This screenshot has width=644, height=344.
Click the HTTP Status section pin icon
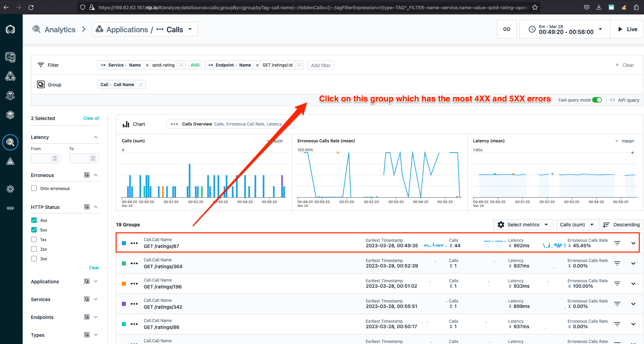(x=87, y=207)
